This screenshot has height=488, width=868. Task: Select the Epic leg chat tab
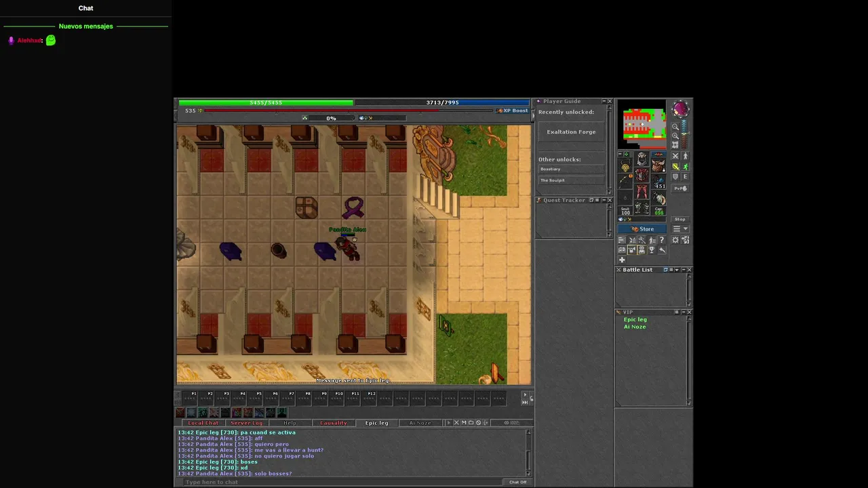point(376,423)
